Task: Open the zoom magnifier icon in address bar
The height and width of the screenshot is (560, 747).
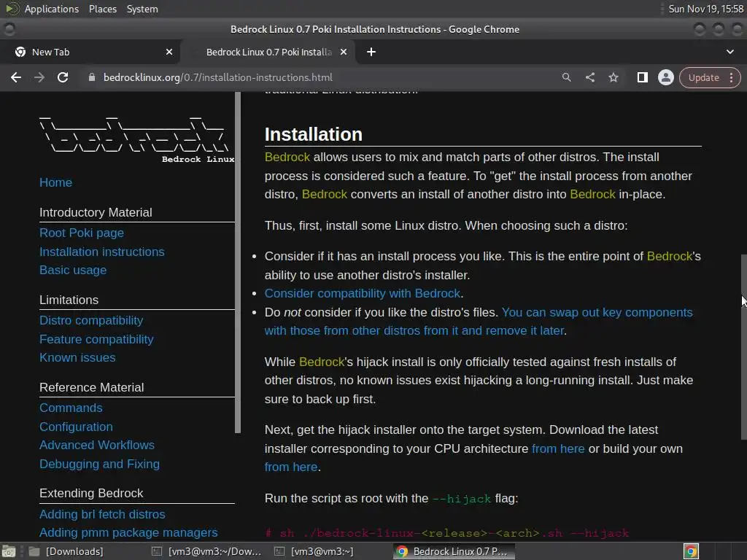Action: [x=566, y=77]
